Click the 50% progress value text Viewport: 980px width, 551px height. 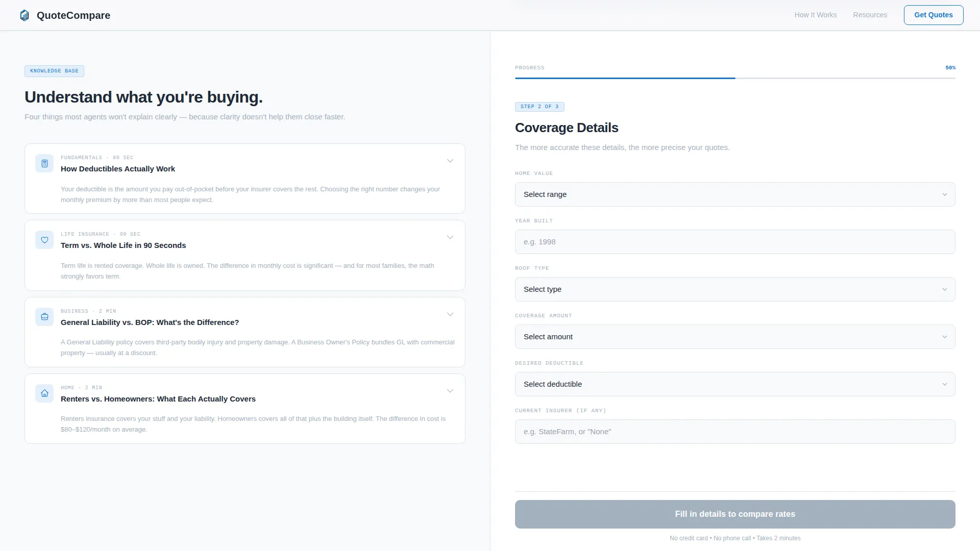(950, 67)
